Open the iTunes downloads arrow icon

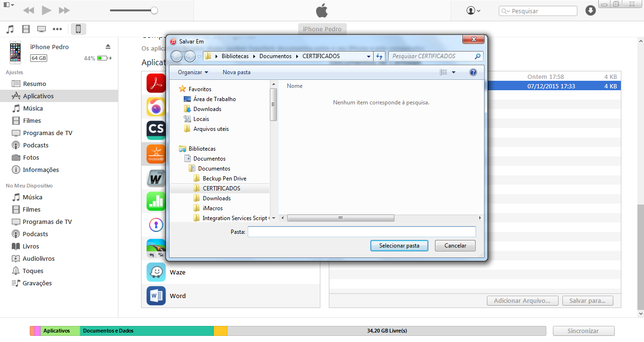point(591,10)
